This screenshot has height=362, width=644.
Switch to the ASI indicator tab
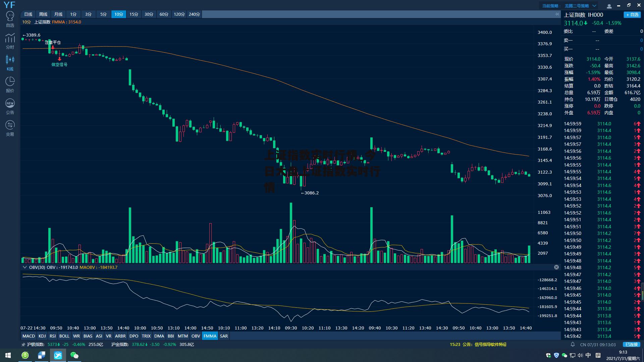[99, 336]
